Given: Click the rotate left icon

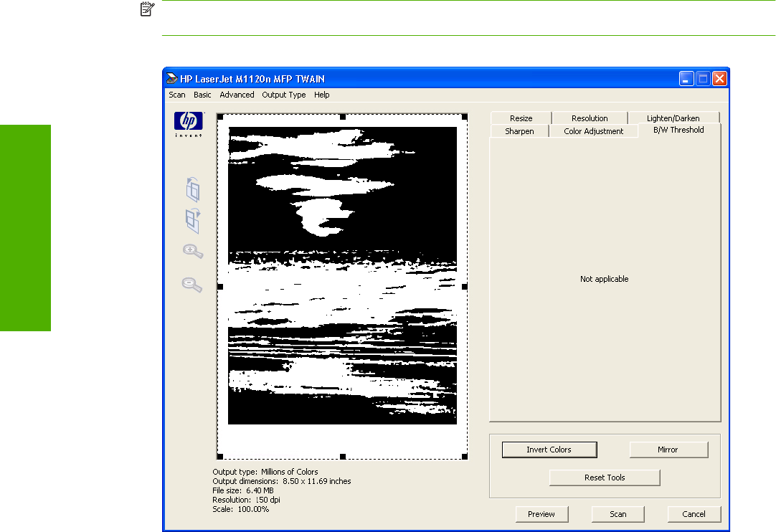Looking at the screenshot, I should (x=192, y=189).
